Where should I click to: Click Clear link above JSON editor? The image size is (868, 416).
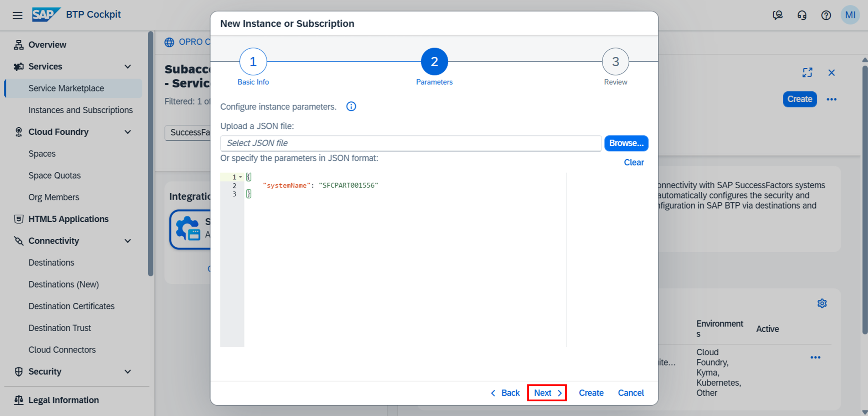tap(633, 162)
